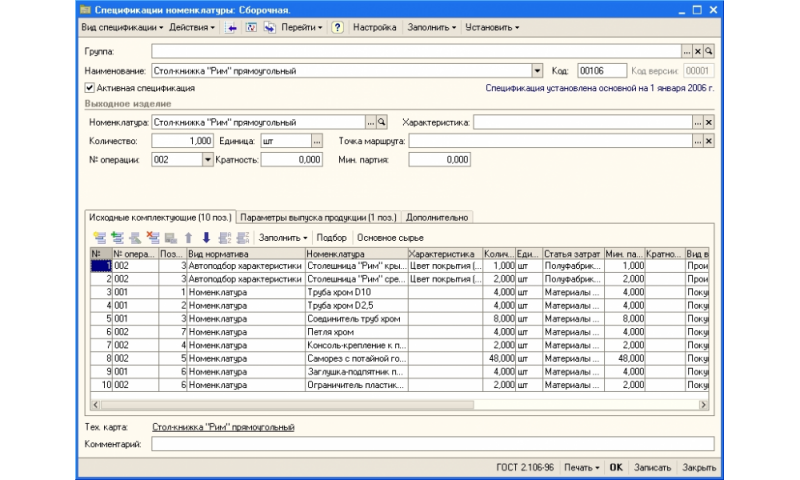Clear the Группа field with X icon

(698, 50)
